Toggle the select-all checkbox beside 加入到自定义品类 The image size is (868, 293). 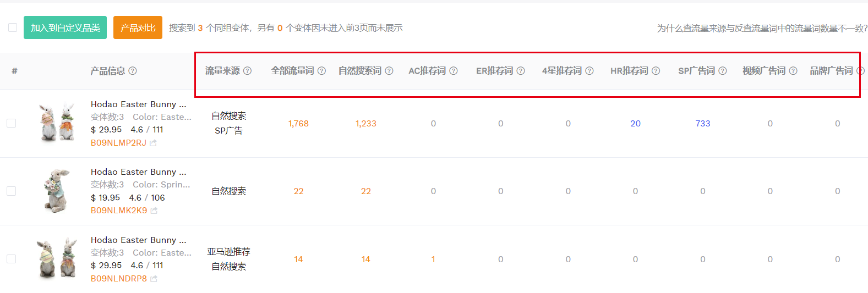13,27
